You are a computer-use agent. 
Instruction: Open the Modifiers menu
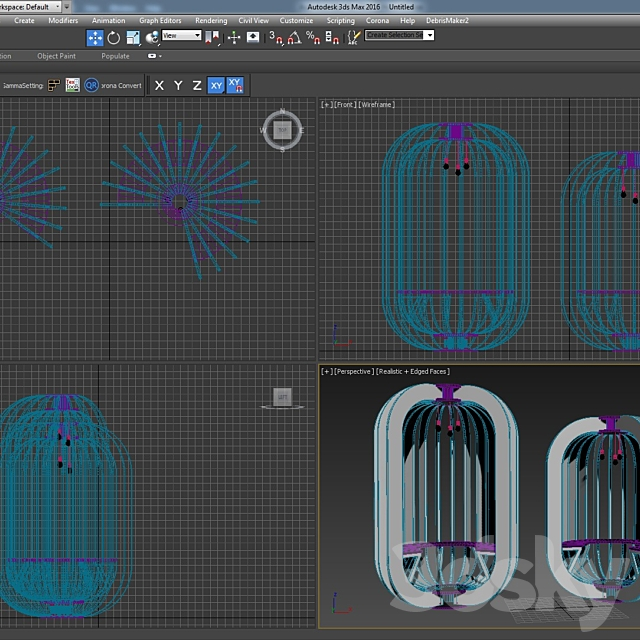(x=63, y=20)
